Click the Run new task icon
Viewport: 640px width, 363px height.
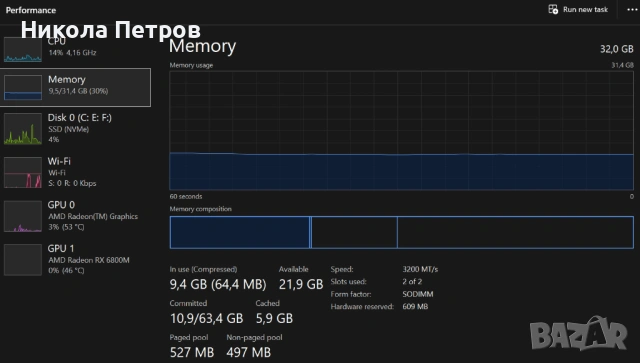click(x=553, y=9)
